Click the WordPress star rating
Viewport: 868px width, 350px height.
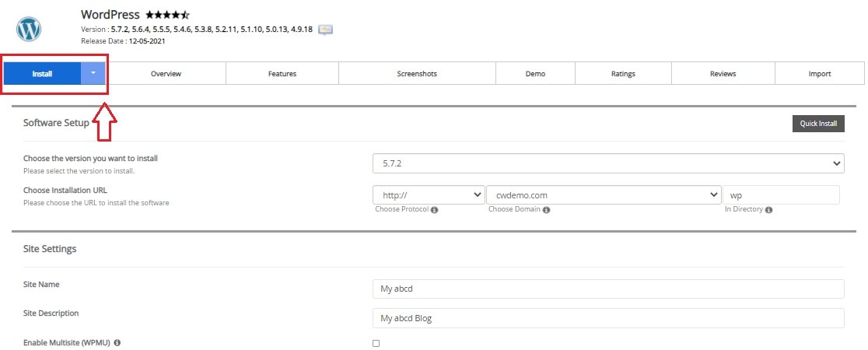(167, 15)
